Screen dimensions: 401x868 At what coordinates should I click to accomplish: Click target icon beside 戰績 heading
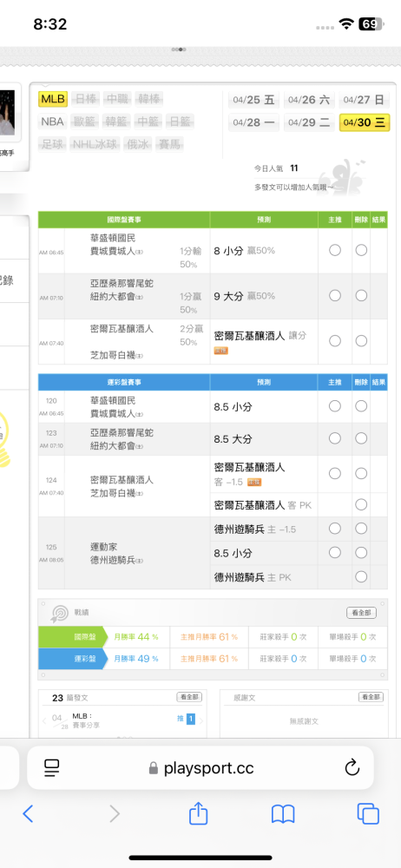click(x=59, y=613)
